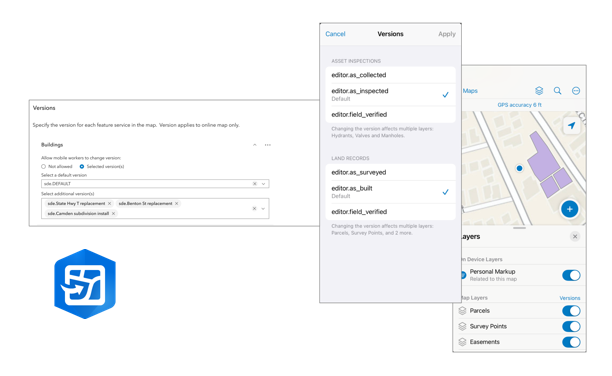The image size is (612, 376).
Task: Choose editor.field_verified under Land Records
Action: [x=390, y=212]
